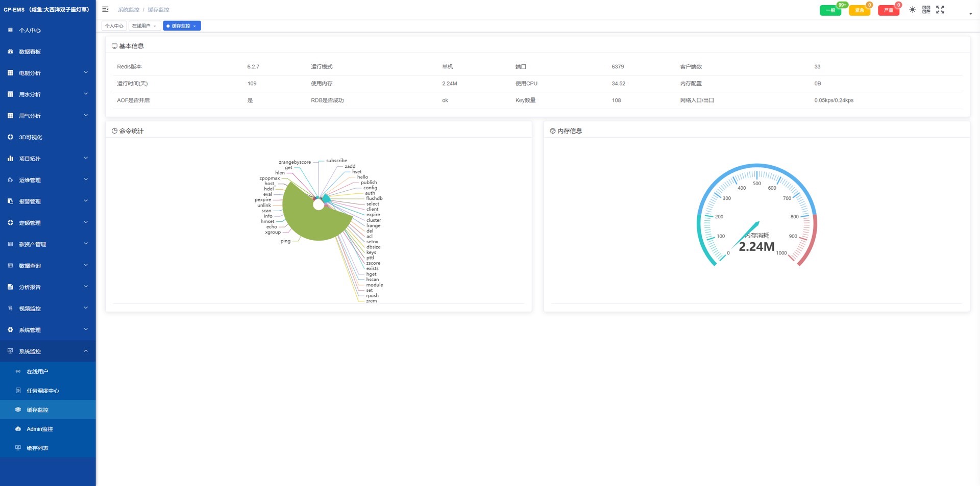Screen dimensions: 980x486
Task: Open the QR code icon in the header
Action: [x=926, y=10]
